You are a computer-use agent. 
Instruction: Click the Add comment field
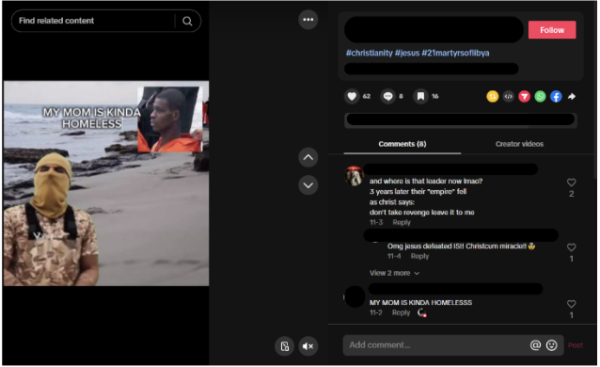pyautogui.click(x=436, y=345)
